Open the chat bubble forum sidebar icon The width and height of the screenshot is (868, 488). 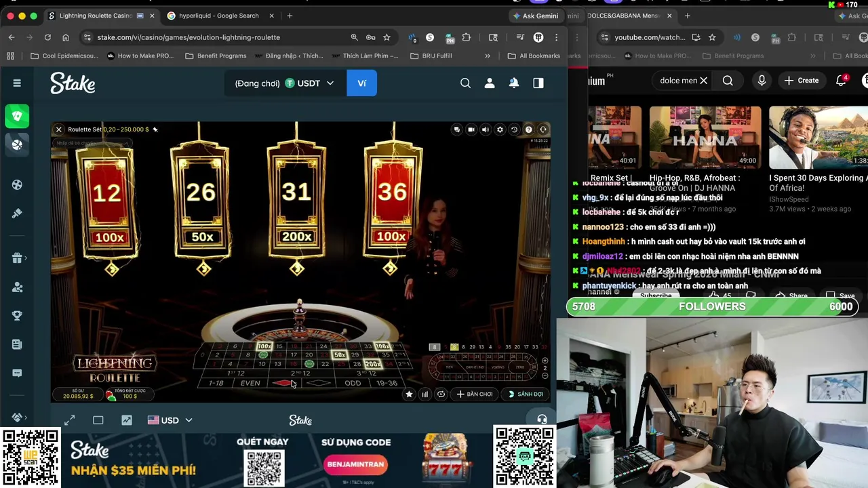pyautogui.click(x=17, y=373)
